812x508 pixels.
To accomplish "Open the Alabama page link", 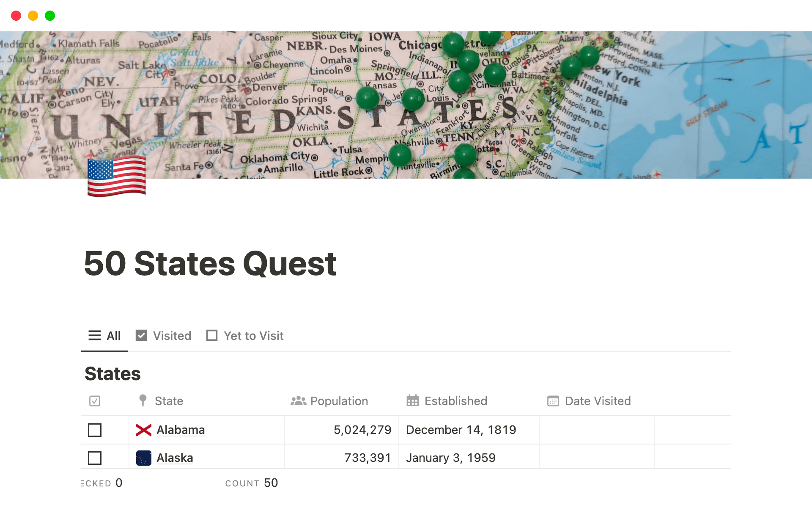I will pos(181,430).
